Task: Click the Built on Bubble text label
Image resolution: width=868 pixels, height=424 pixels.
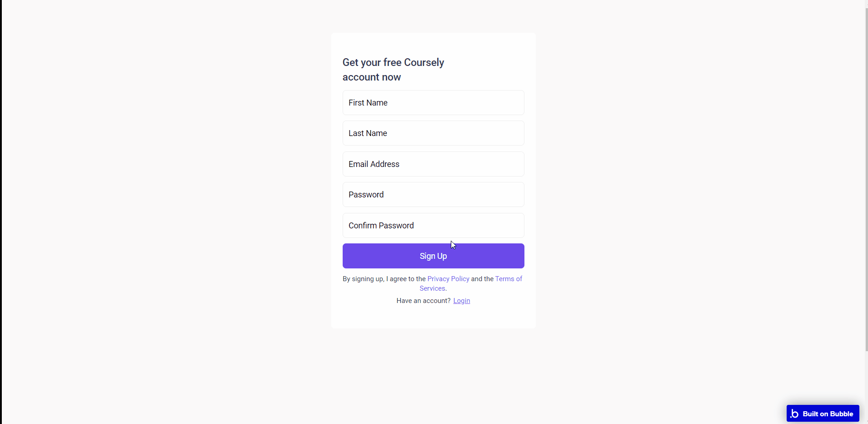Action: point(828,414)
